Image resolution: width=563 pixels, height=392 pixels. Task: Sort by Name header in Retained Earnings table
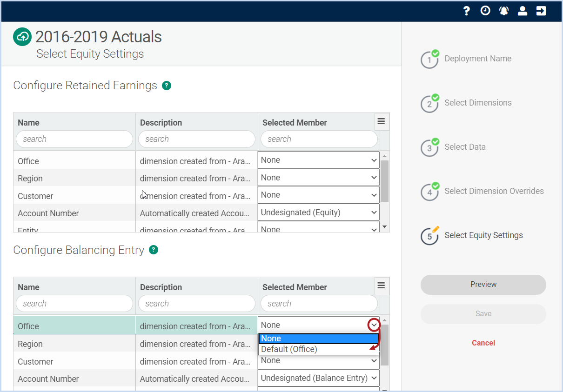coord(28,123)
